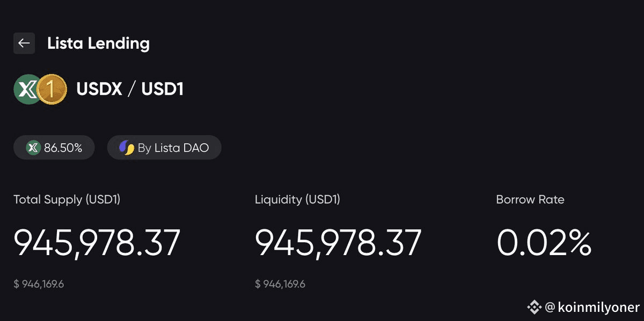Click the Liquidity value 945,978.37

point(338,243)
